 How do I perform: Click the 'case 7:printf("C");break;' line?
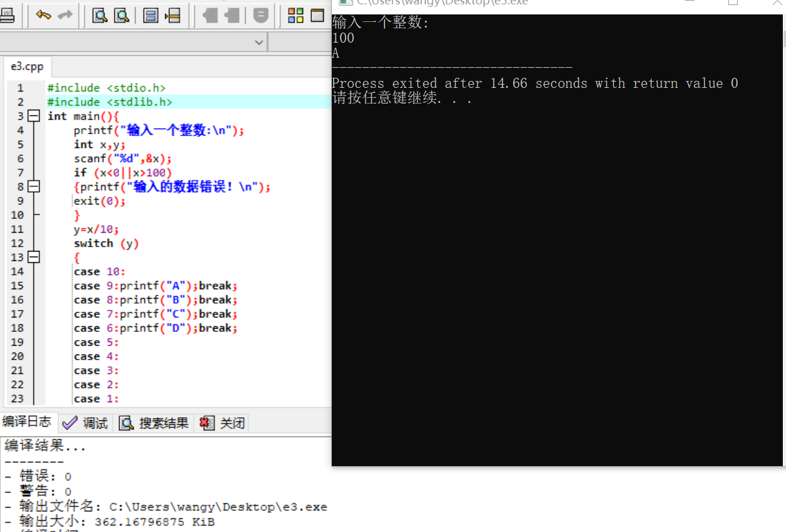pyautogui.click(x=156, y=314)
